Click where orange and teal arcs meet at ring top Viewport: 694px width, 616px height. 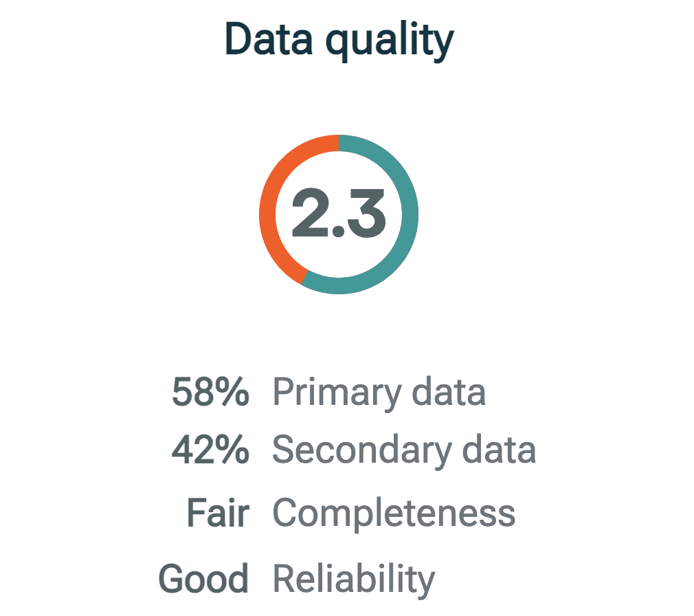339,143
